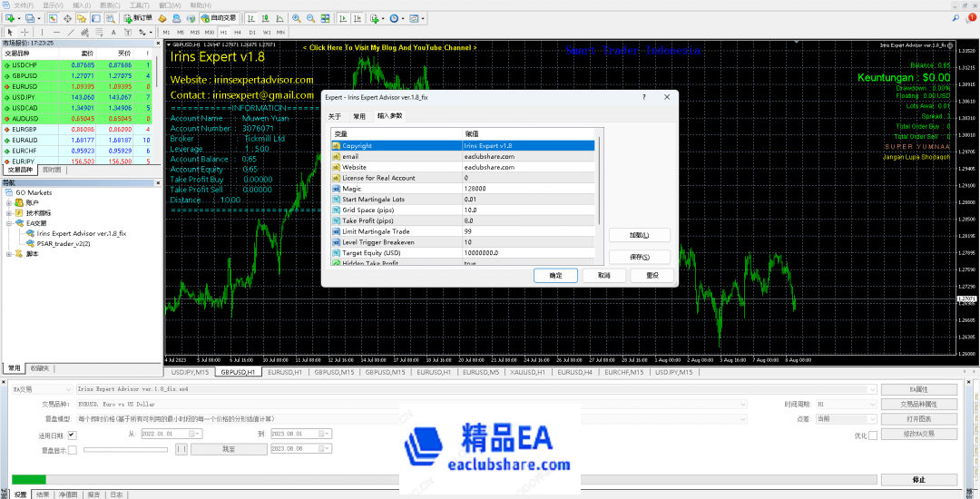Screen dimensions: 980x499
Task: Switch the chart to the H4 timeframe
Action: (x=235, y=32)
